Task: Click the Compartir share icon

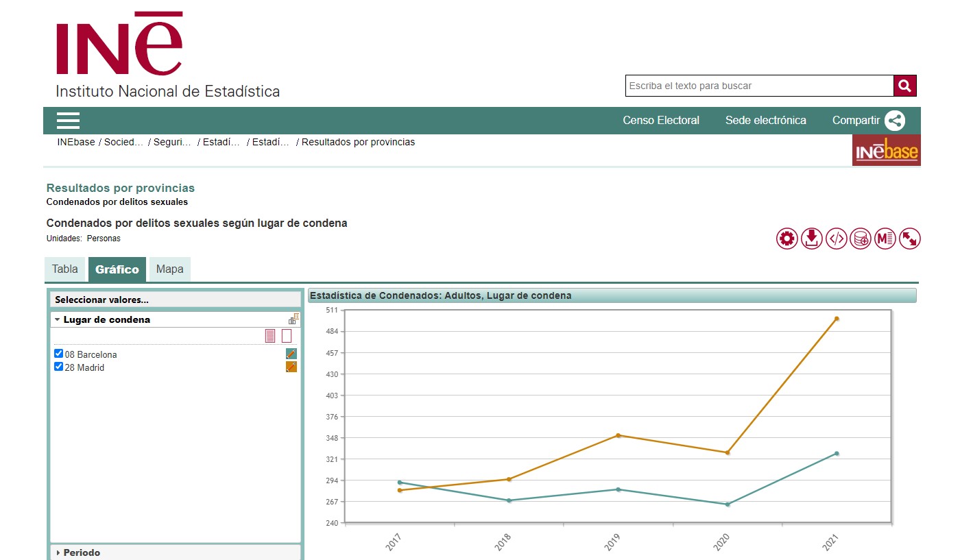Action: [894, 121]
